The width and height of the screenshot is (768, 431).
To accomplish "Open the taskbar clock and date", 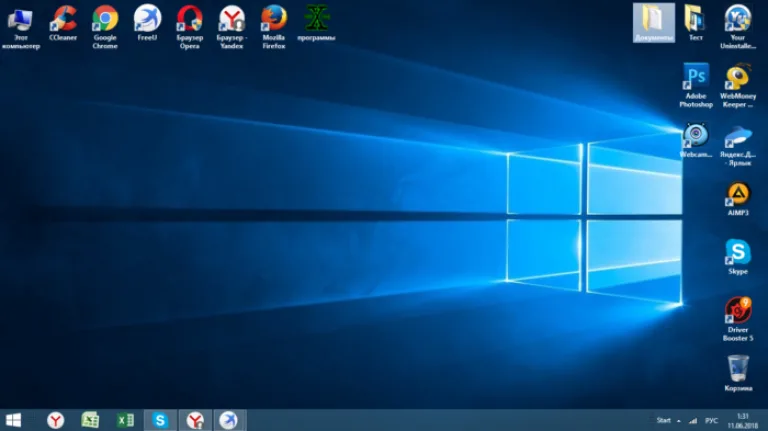I will point(743,421).
